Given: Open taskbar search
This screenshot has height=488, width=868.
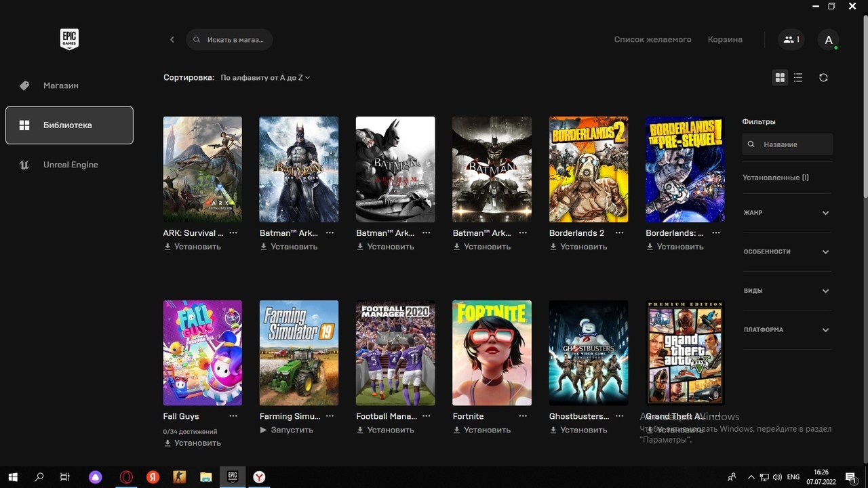Looking at the screenshot, I should pos(39,477).
